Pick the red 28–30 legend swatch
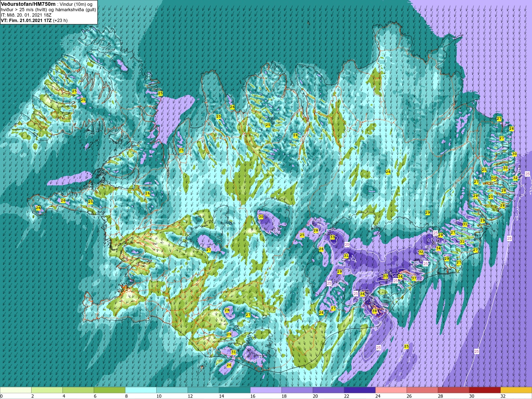This screenshot has width=532, height=399. point(453,390)
